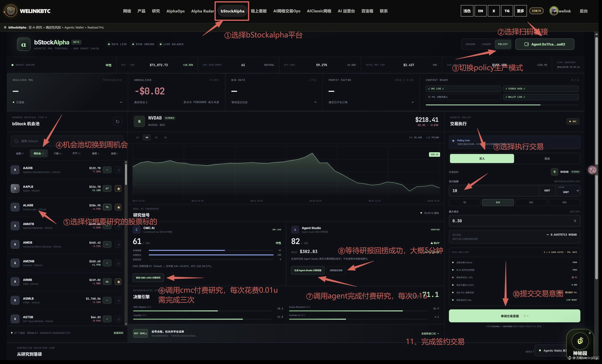Open the Agent 0x17ca...aa62 wallet menu

click(545, 44)
